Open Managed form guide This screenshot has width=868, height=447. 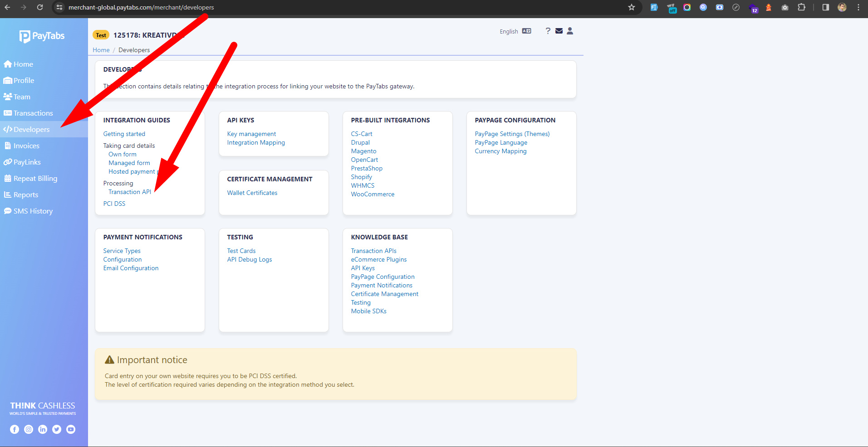129,163
